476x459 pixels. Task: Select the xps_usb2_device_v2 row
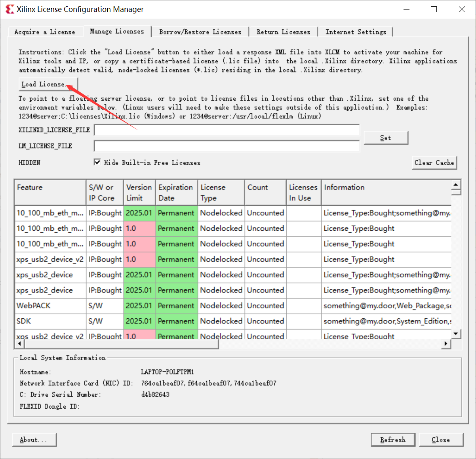point(50,259)
